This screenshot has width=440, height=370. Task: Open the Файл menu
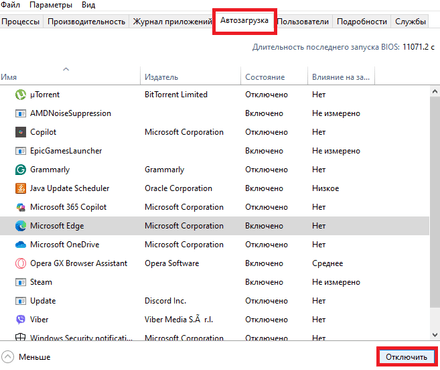[10, 5]
